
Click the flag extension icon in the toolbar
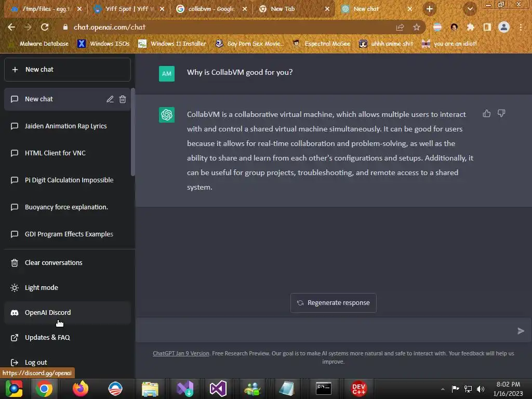(x=437, y=27)
